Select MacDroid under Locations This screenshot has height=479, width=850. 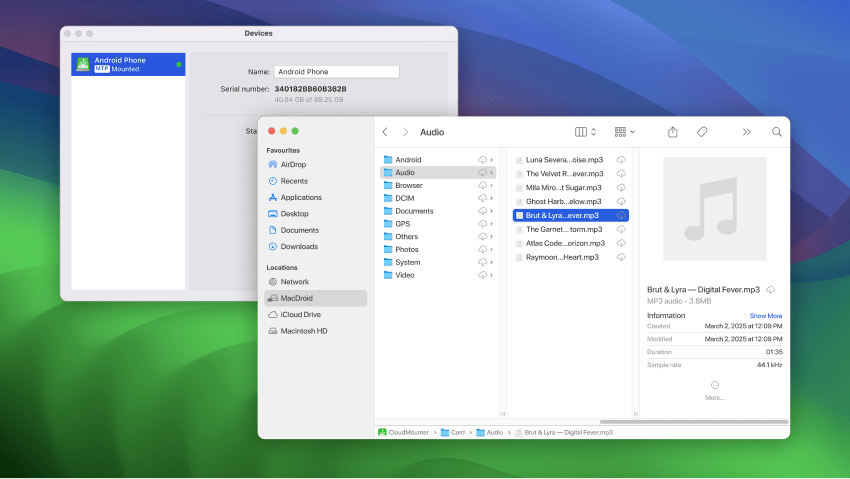(x=315, y=298)
